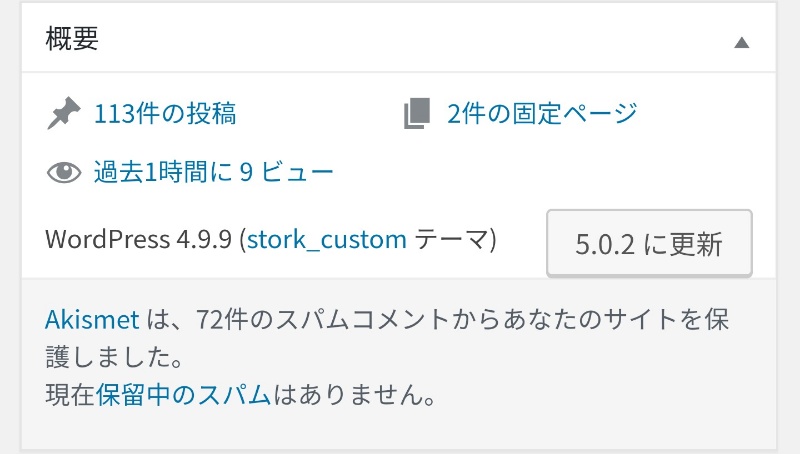This screenshot has height=454, width=800.
Task: Click the 現在 text before the spam link
Action: tap(70, 394)
